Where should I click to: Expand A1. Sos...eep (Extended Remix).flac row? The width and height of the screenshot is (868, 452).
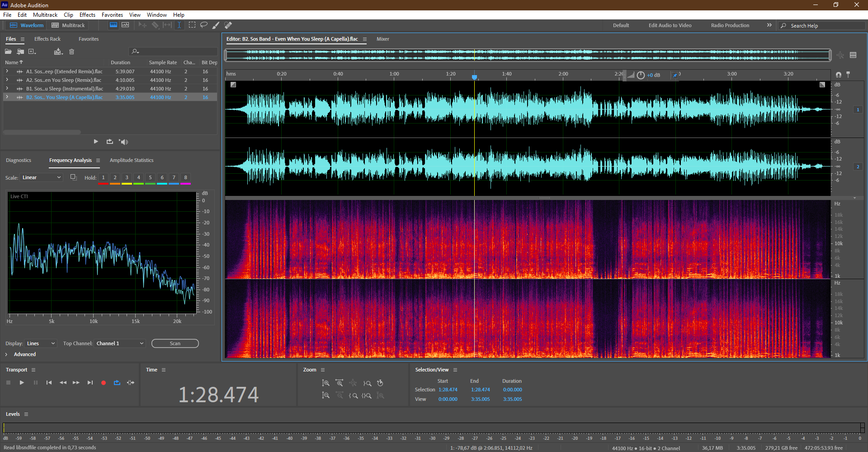[x=7, y=71]
